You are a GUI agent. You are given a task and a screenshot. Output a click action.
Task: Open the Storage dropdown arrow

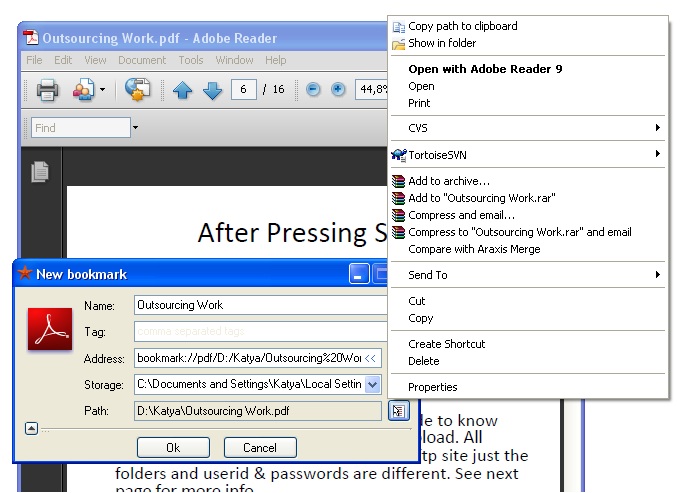[372, 385]
